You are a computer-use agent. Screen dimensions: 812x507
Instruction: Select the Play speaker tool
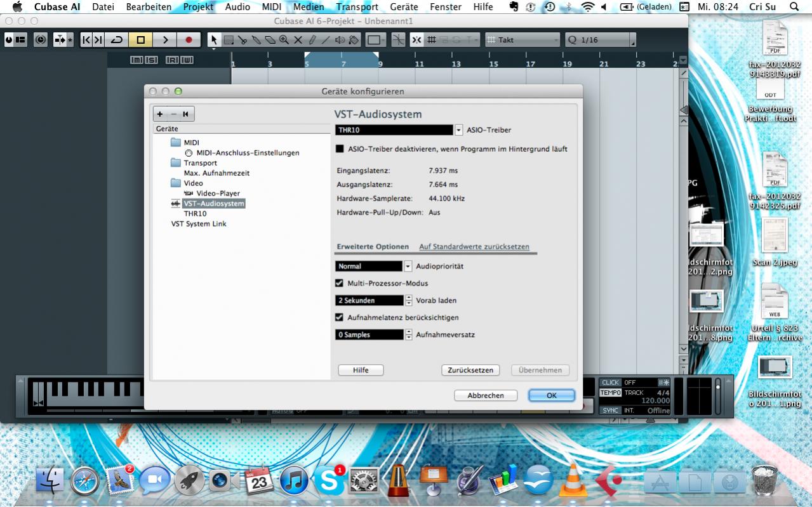click(340, 40)
